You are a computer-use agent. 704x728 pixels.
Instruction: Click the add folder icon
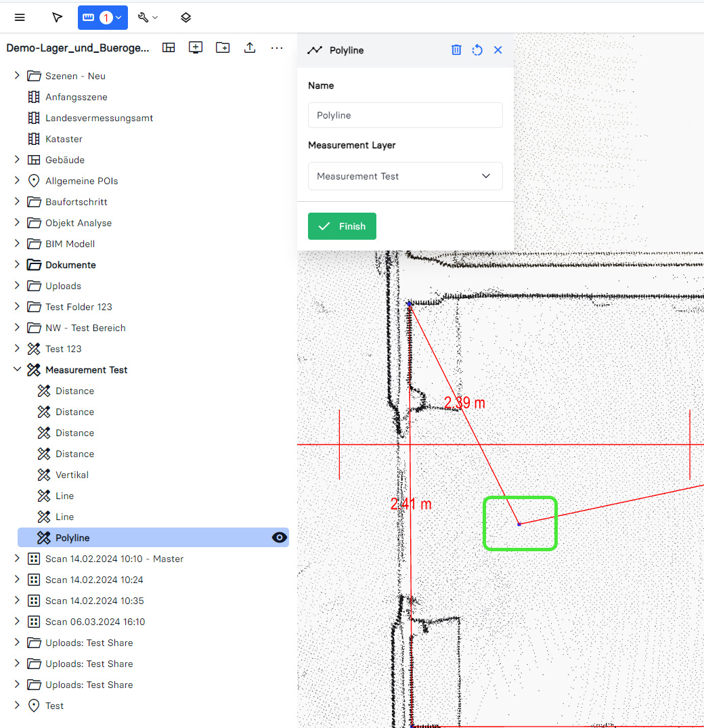click(222, 47)
